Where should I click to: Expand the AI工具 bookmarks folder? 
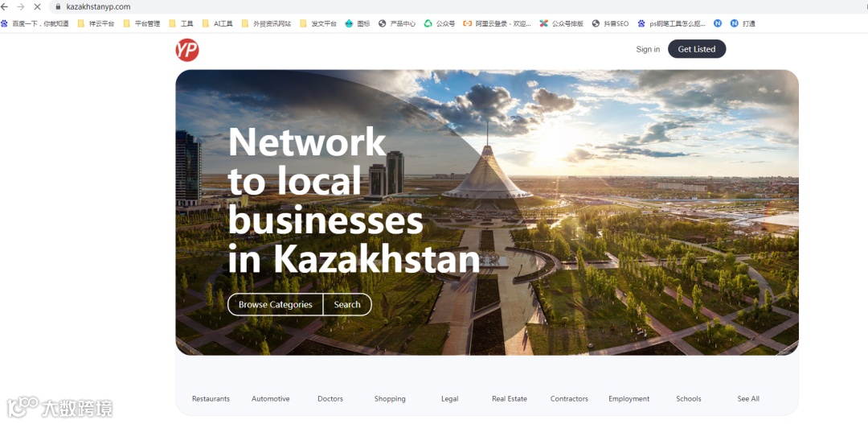tap(218, 23)
